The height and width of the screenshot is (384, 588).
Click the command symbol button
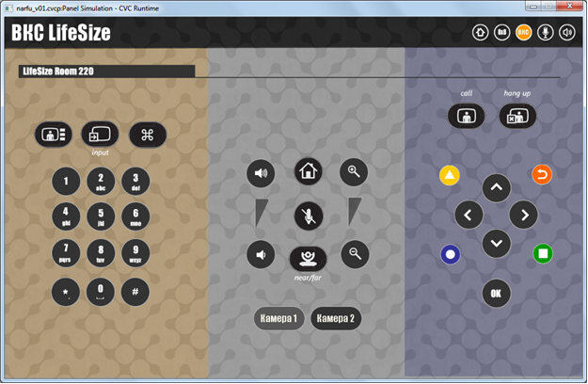(148, 135)
